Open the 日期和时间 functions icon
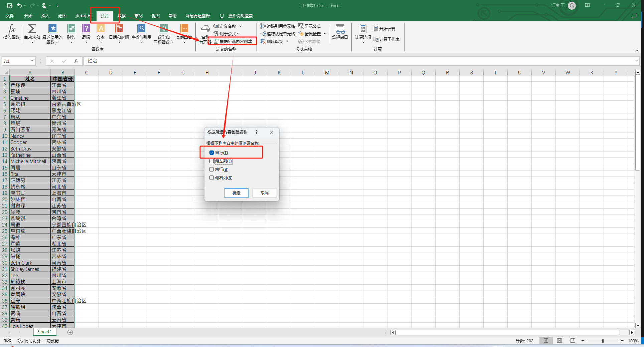The height and width of the screenshot is (347, 644). pyautogui.click(x=119, y=29)
